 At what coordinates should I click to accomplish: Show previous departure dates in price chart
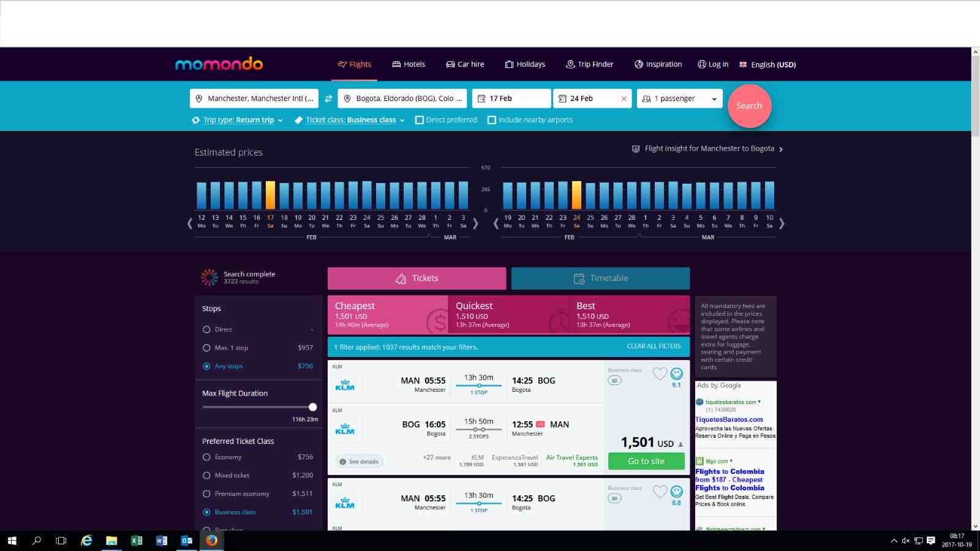pos(190,224)
